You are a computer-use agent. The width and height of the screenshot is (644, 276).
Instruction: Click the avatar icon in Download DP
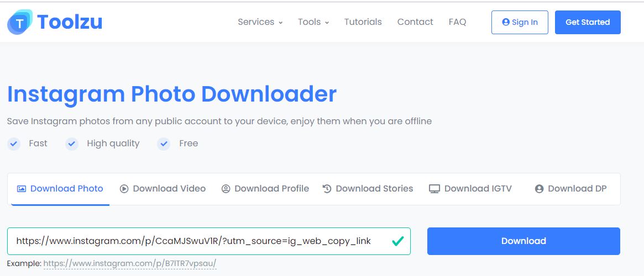(540, 189)
